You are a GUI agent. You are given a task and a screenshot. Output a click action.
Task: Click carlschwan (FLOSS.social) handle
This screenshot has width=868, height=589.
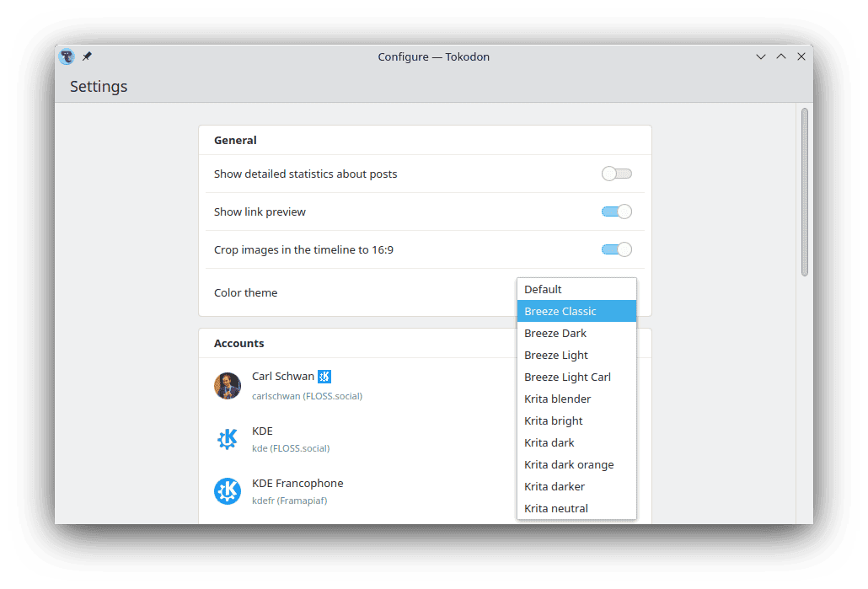click(x=308, y=396)
